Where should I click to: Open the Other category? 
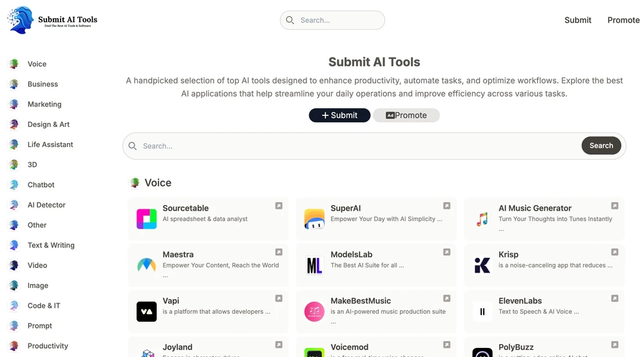[x=37, y=225]
